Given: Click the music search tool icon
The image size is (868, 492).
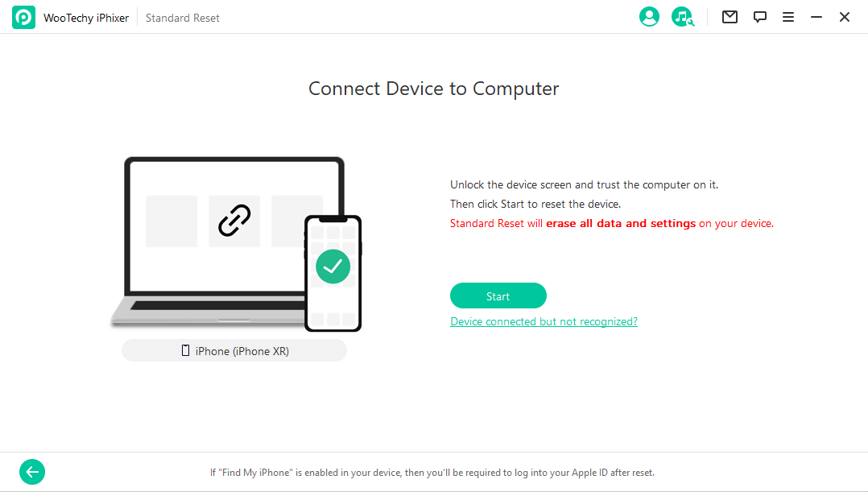Looking at the screenshot, I should pyautogui.click(x=683, y=17).
